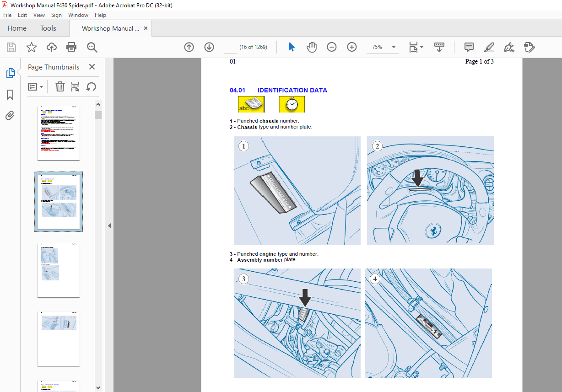Close the Page Thumbnails panel
Screen dimensions: 562x392
(92, 67)
